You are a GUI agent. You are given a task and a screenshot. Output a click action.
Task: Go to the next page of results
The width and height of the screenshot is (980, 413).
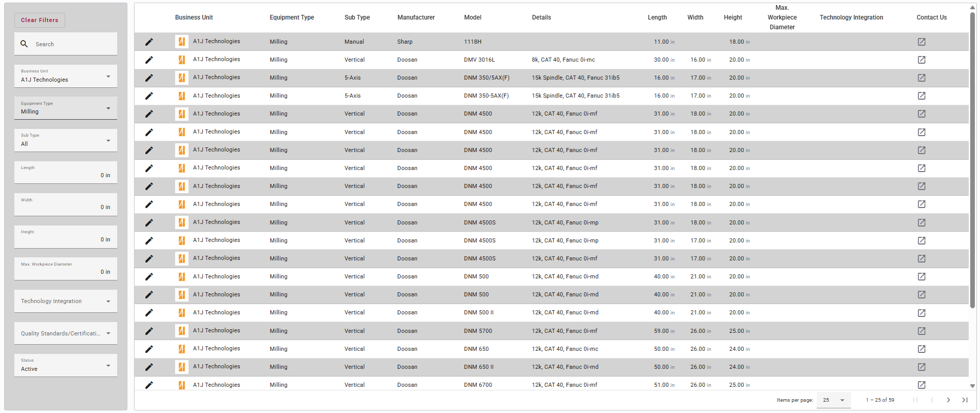coord(948,400)
